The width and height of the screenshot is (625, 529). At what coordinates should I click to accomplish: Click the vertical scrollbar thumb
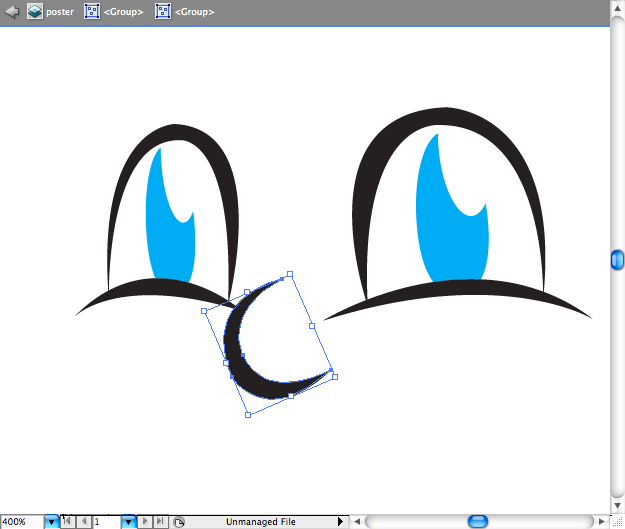pyautogui.click(x=617, y=260)
